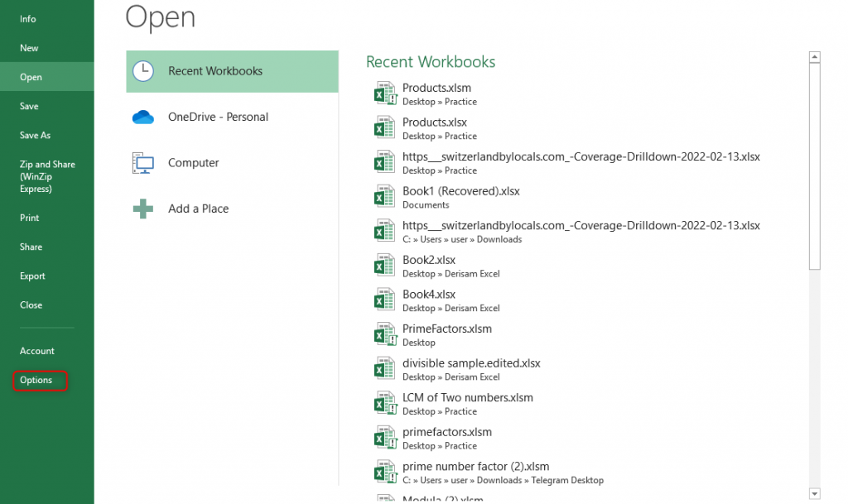The image size is (848, 504).
Task: Click the Recent Workbooks clock icon
Action: (143, 71)
